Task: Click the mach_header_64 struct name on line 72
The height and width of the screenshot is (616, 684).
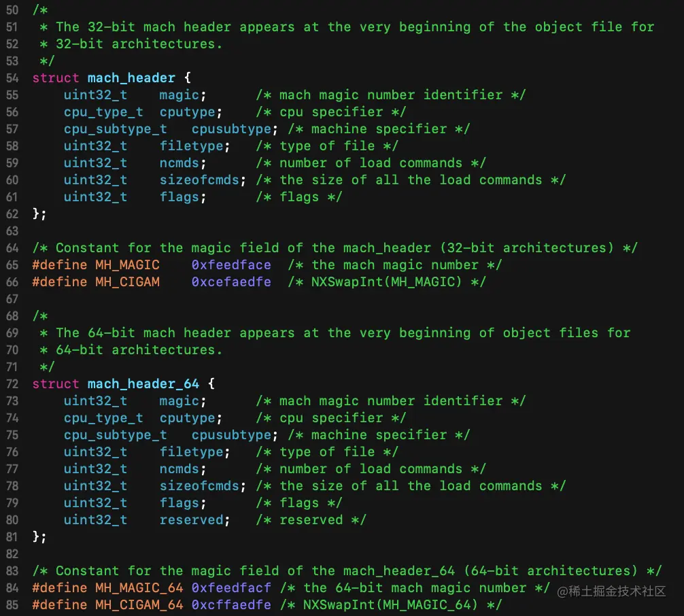Action: pyautogui.click(x=143, y=384)
